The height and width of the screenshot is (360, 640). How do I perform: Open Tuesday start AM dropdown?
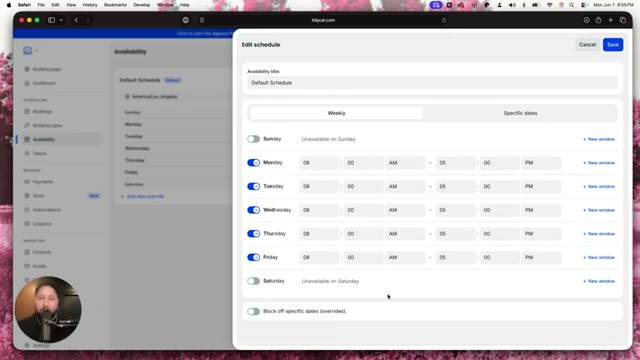click(405, 187)
